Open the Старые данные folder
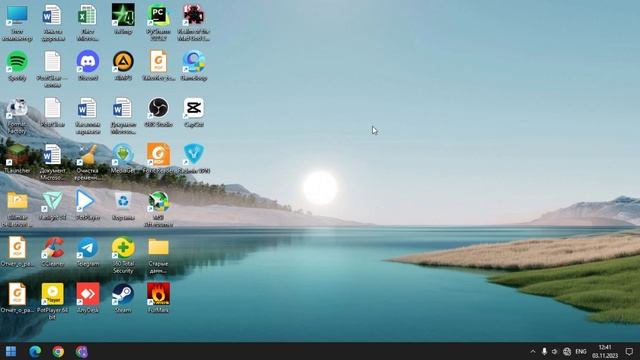 click(x=158, y=256)
